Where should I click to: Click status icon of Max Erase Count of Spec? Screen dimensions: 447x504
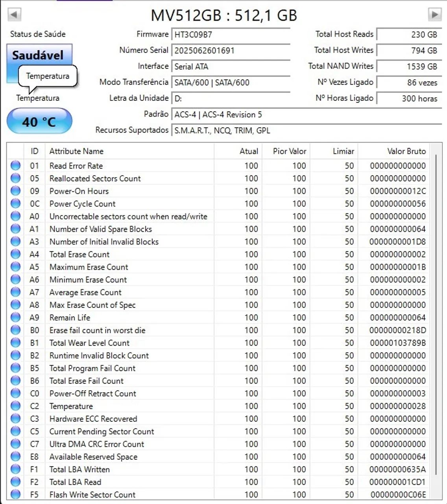pyautogui.click(x=15, y=305)
